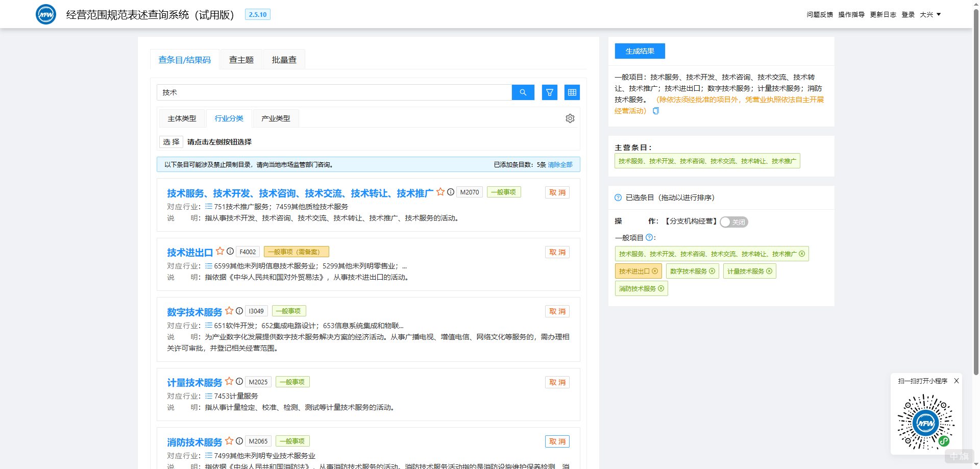Click the system logo at top left
The image size is (980, 469).
click(45, 14)
